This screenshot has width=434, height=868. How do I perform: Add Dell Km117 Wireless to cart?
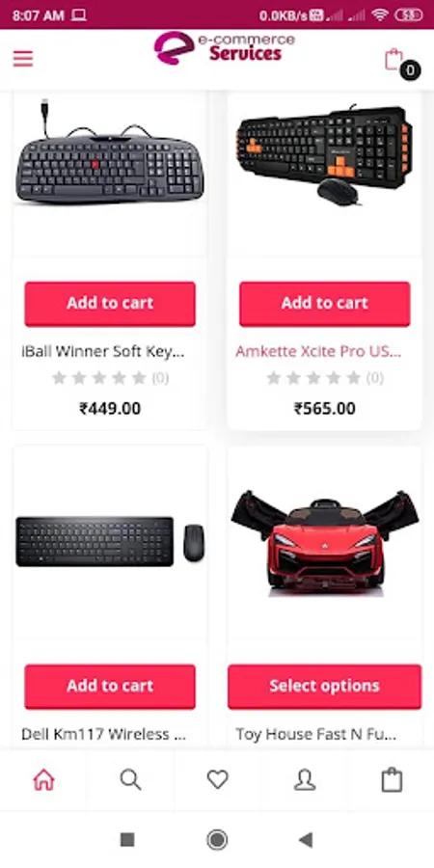pyautogui.click(x=110, y=687)
